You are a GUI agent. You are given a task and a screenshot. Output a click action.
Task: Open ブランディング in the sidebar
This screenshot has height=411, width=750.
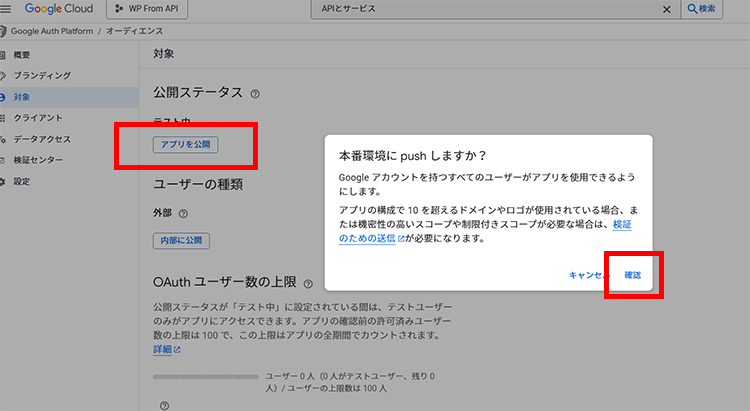(x=41, y=76)
